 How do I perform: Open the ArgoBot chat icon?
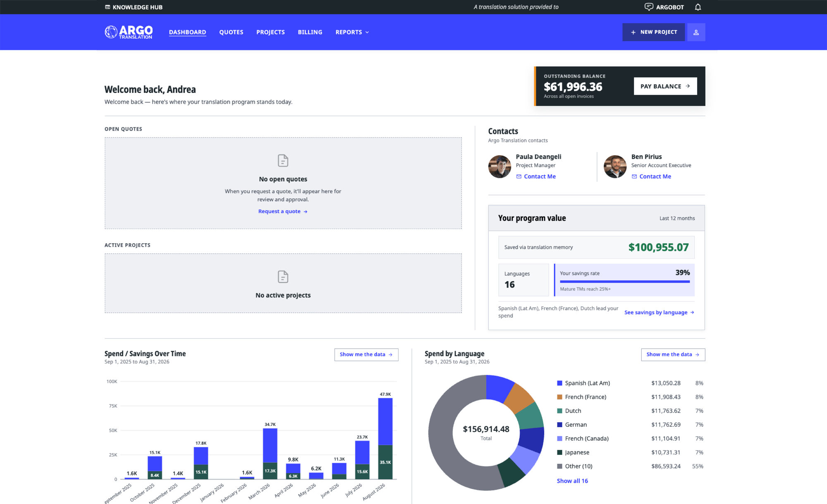tap(649, 7)
